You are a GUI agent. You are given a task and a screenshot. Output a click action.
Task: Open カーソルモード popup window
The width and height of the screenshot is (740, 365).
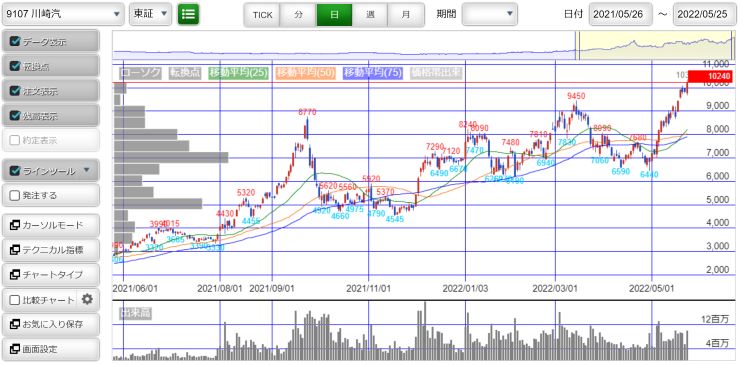tap(51, 226)
